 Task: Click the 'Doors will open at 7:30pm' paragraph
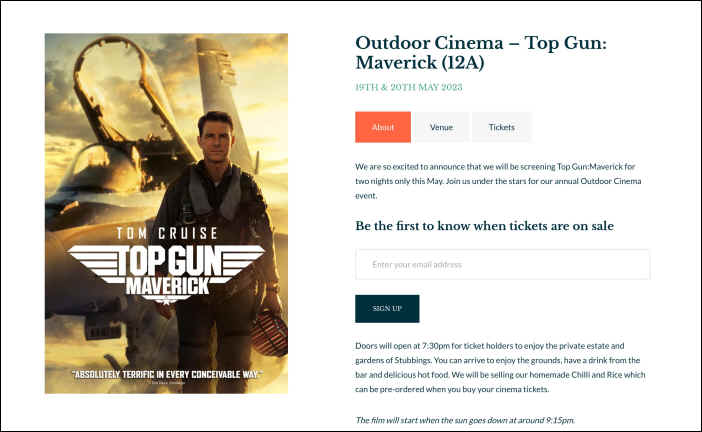pos(500,368)
